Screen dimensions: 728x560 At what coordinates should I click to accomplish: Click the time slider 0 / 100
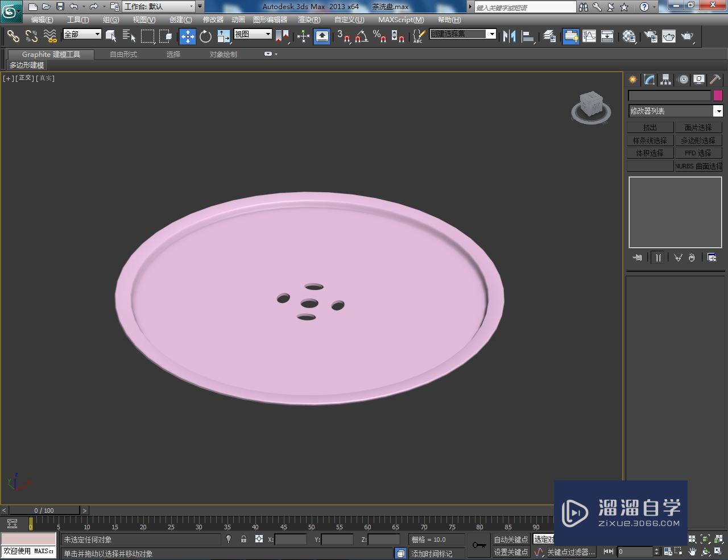[x=44, y=511]
